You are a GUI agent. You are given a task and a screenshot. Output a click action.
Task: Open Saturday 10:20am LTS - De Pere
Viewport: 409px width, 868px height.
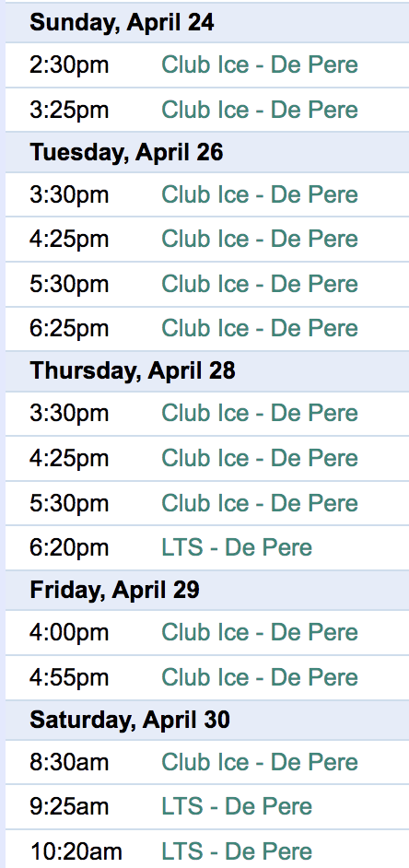(237, 851)
